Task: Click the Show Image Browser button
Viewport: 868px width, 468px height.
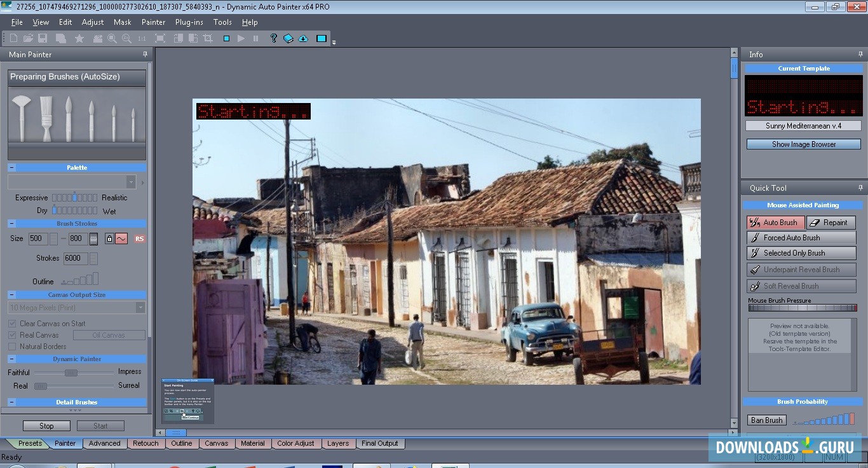Action: pyautogui.click(x=803, y=144)
